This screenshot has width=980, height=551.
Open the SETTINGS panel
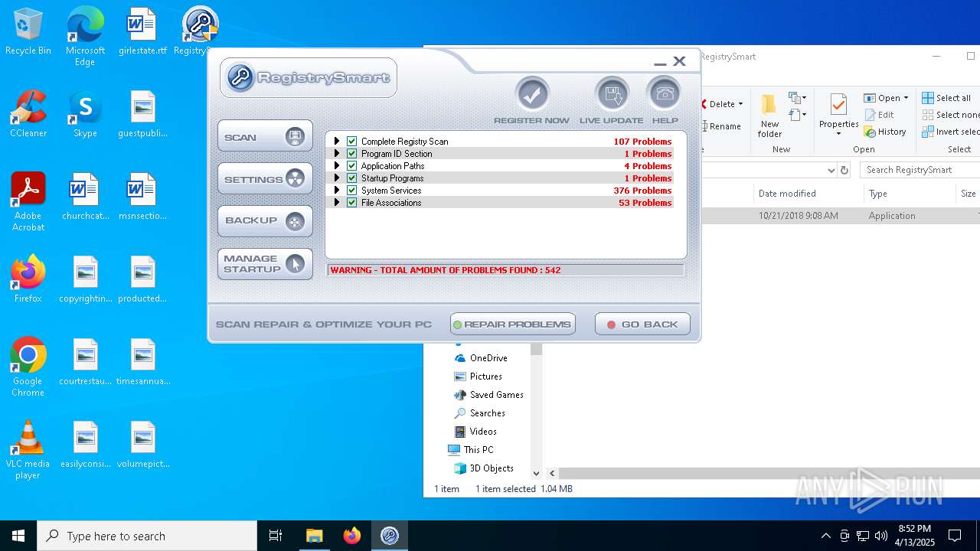pos(265,179)
